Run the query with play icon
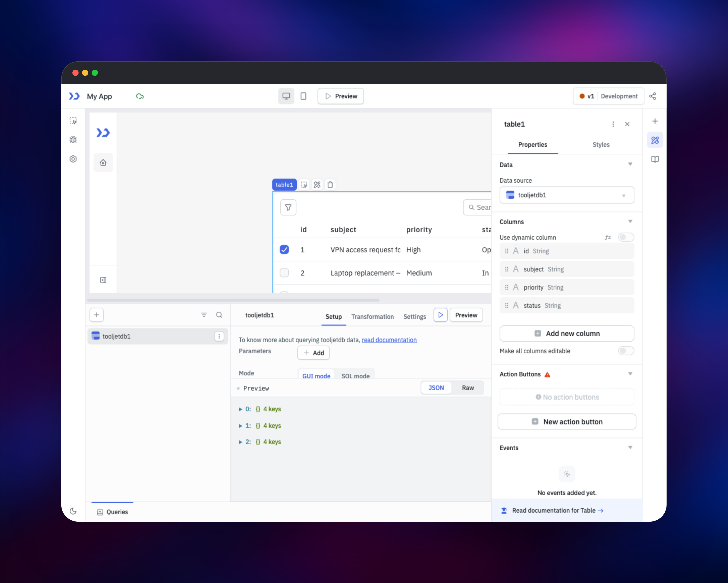 click(x=440, y=315)
